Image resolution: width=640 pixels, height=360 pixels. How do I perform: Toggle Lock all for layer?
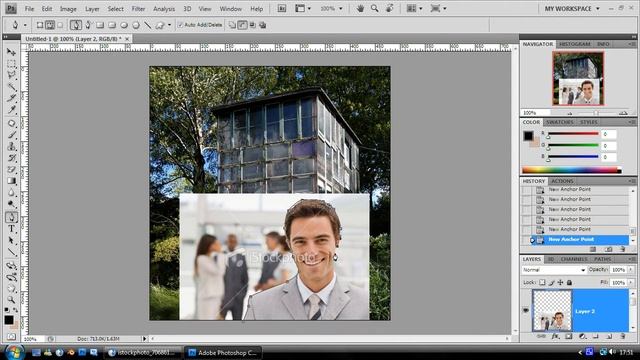(569, 282)
